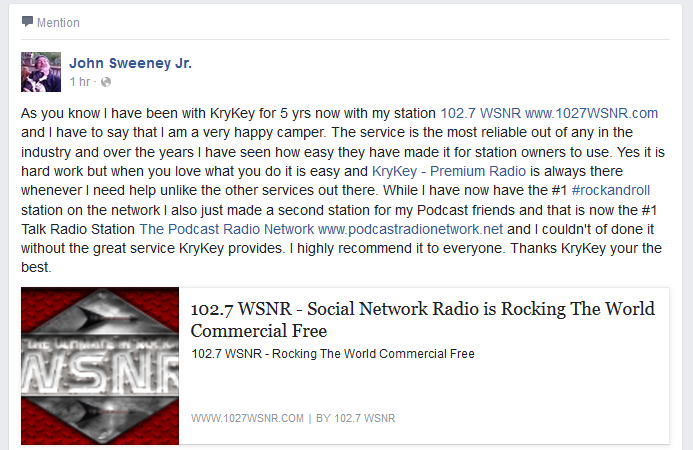The height and width of the screenshot is (450, 693).
Task: Click the 1 hr post timestamp
Action: click(80, 82)
